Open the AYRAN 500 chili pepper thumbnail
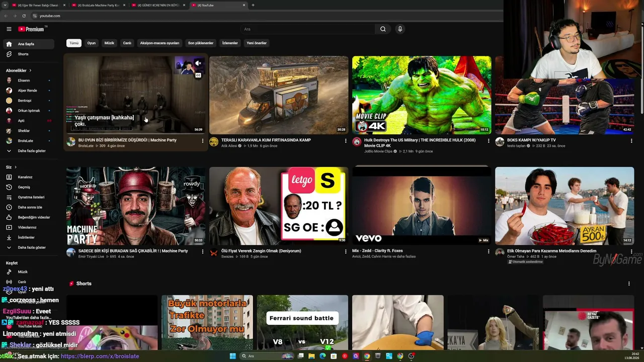Viewport: 644px width, 362px height. pos(565,206)
